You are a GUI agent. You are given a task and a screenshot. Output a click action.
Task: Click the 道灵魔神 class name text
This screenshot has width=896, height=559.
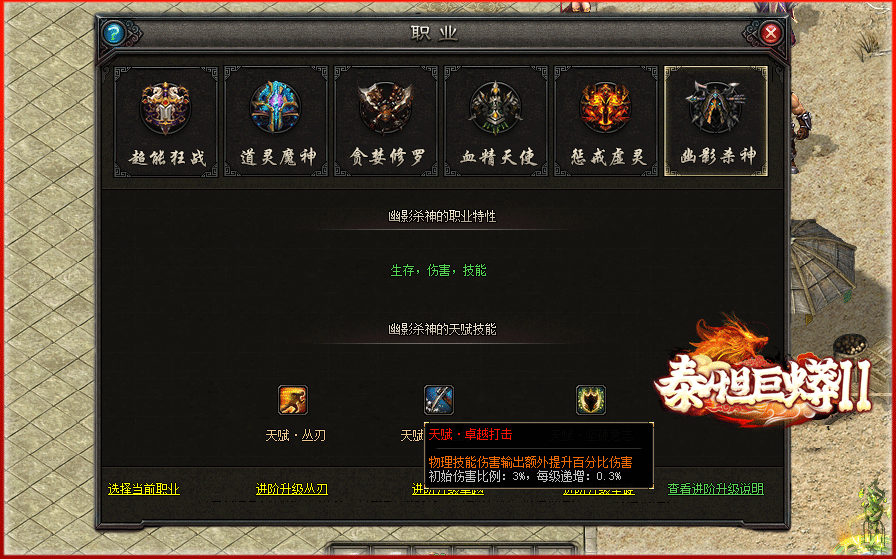(278, 157)
